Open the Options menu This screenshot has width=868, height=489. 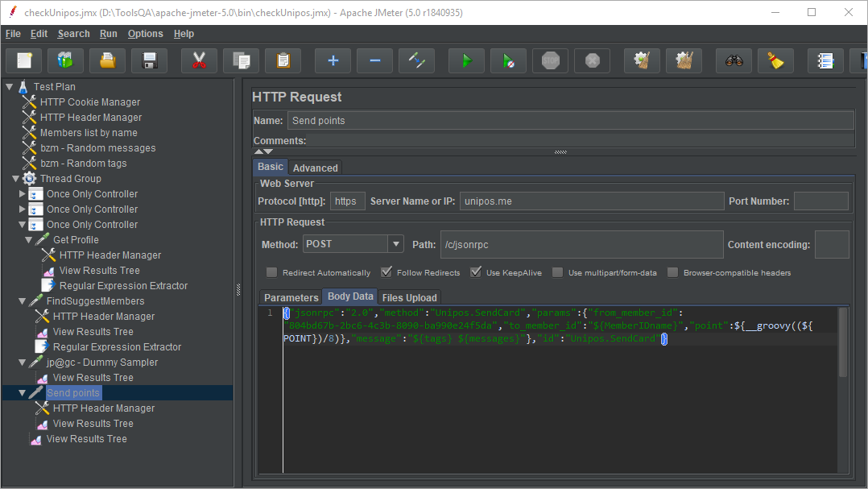pos(145,34)
